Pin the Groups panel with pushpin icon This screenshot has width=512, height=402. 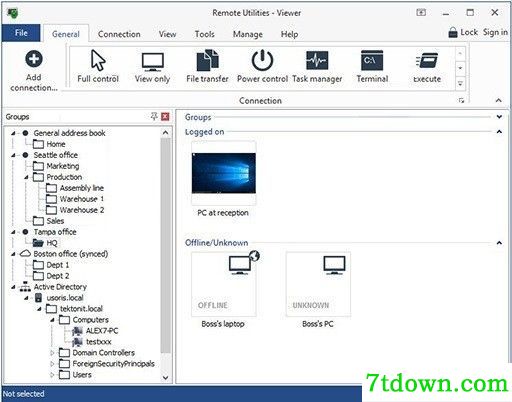[154, 116]
